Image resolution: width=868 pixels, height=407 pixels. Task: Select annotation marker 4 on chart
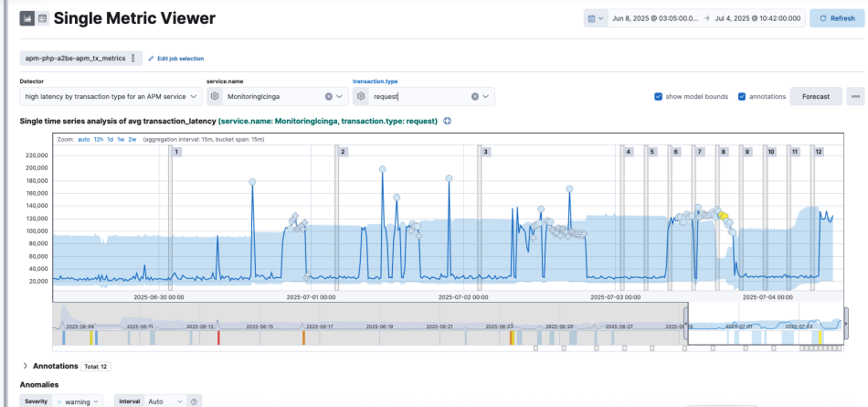click(629, 152)
